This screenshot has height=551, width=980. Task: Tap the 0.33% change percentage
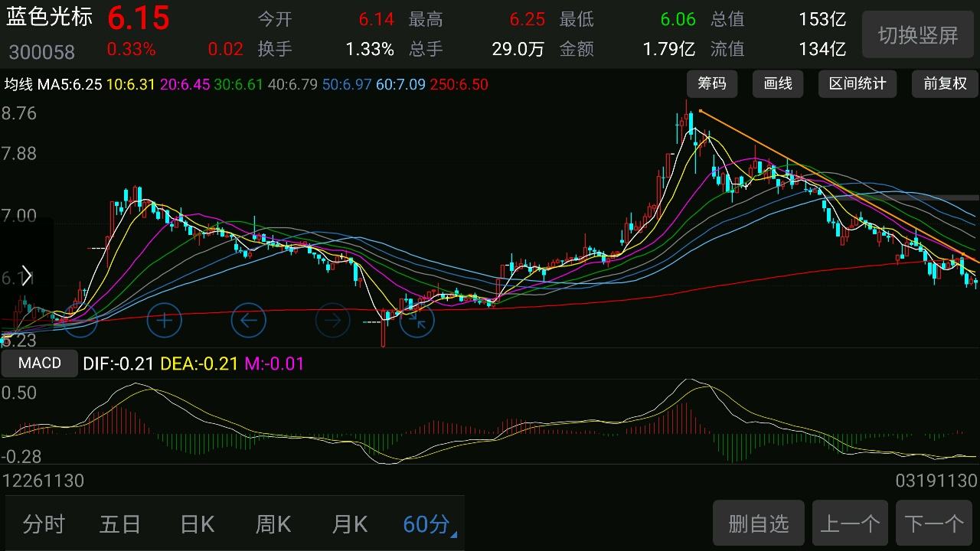131,50
